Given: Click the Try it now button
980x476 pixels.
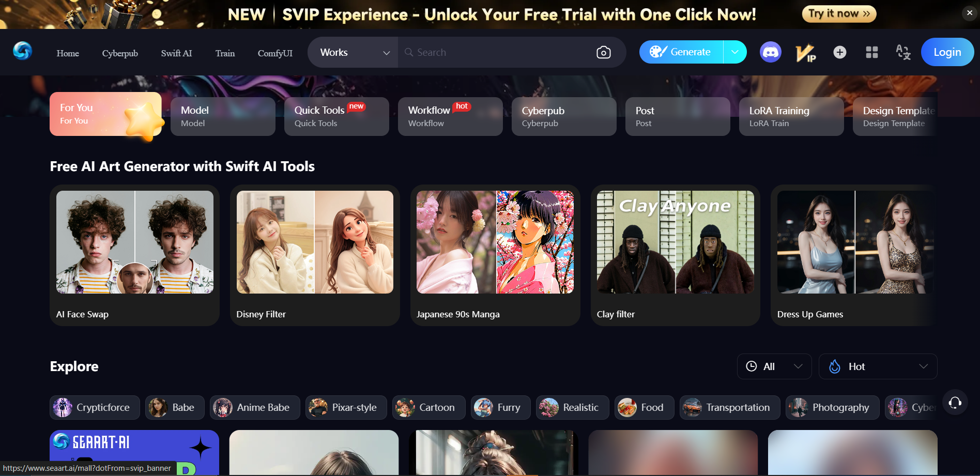Looking at the screenshot, I should point(838,14).
